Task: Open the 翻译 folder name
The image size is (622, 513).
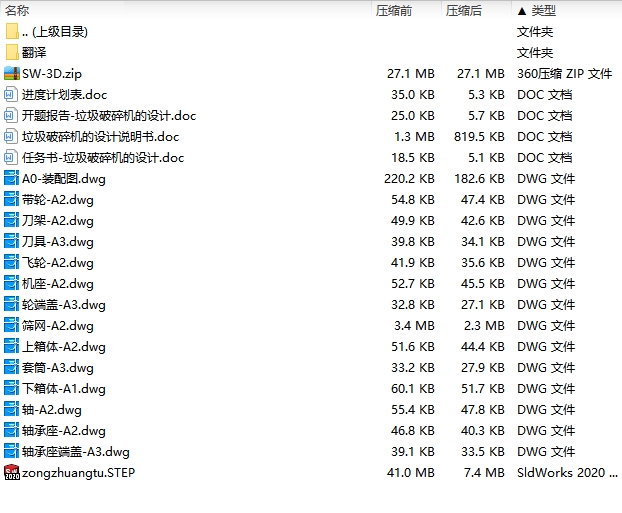Action: (34, 52)
